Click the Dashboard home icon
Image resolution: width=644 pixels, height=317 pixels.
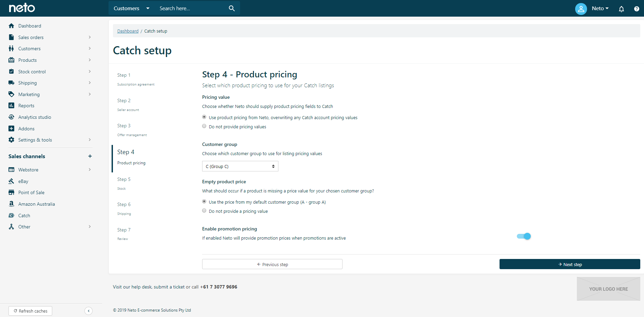(x=12, y=26)
